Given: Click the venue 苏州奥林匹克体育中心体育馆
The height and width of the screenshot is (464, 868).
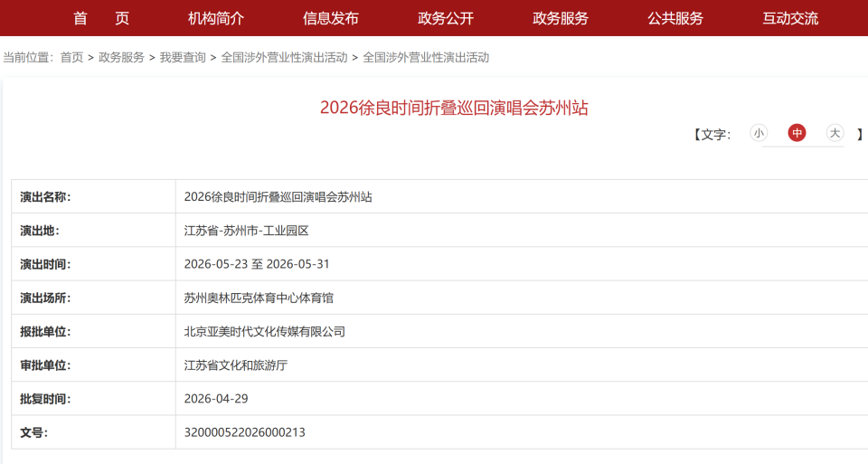Looking at the screenshot, I should [x=259, y=298].
